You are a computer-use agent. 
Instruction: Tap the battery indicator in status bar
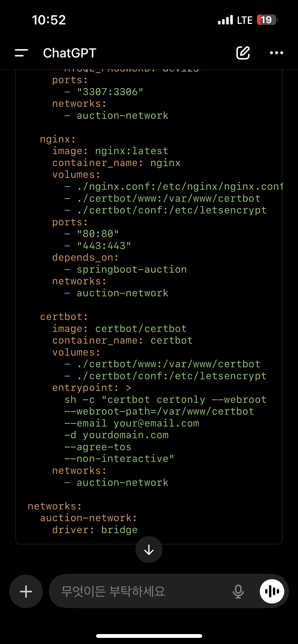point(267,20)
